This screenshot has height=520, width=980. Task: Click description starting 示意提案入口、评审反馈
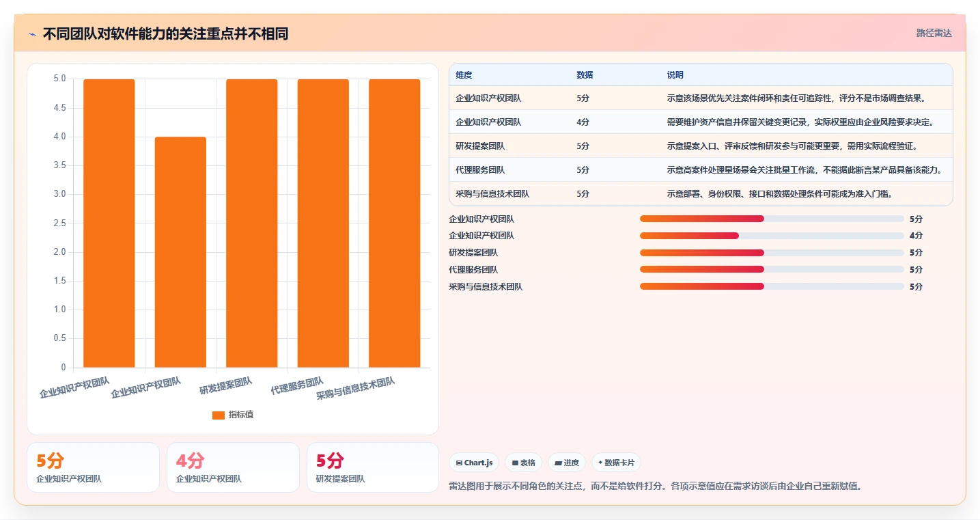tap(792, 146)
